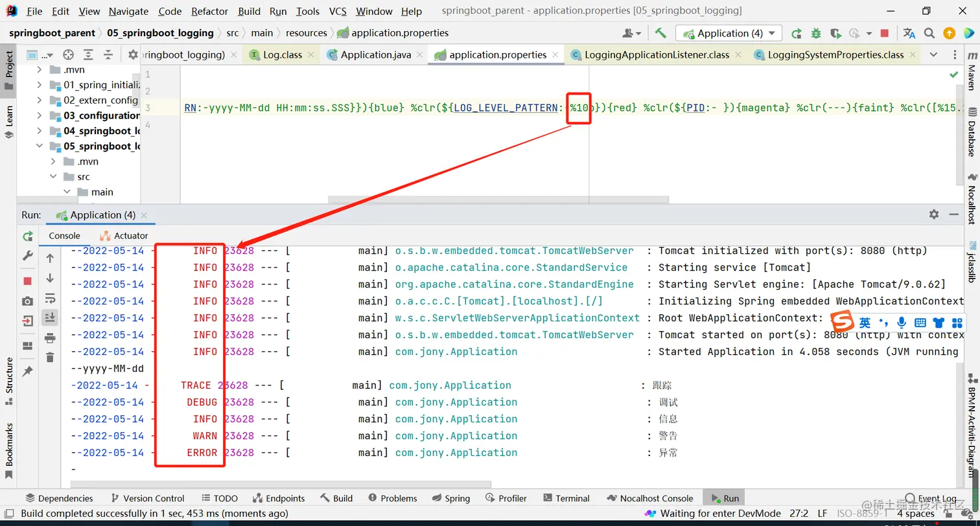Clear the console with the trash icon

click(x=50, y=357)
